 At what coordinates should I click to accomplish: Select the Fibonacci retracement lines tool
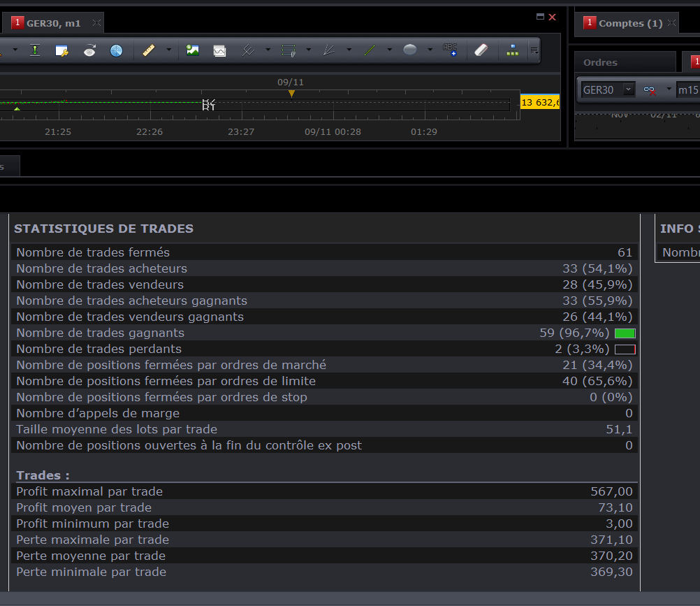coord(289,50)
